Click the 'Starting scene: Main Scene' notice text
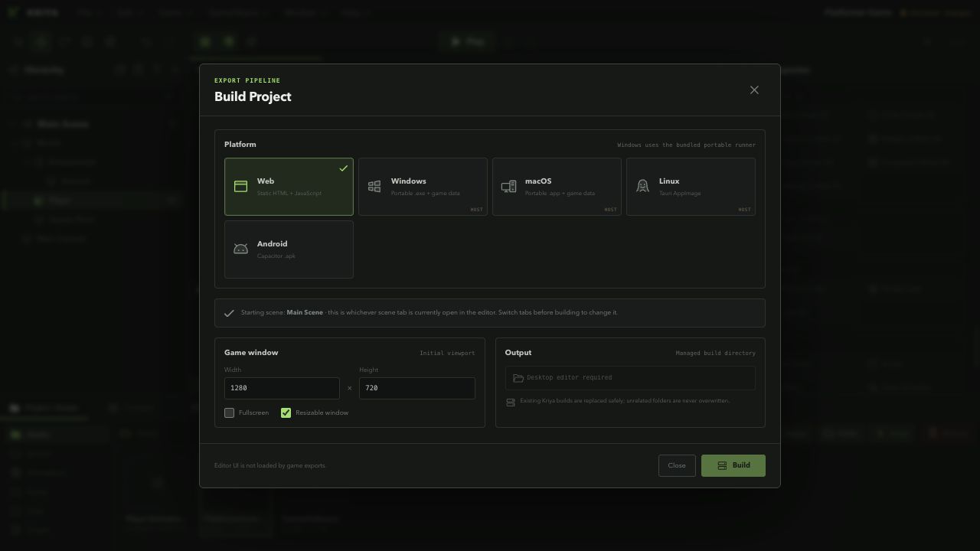The height and width of the screenshot is (551, 980). tap(429, 313)
